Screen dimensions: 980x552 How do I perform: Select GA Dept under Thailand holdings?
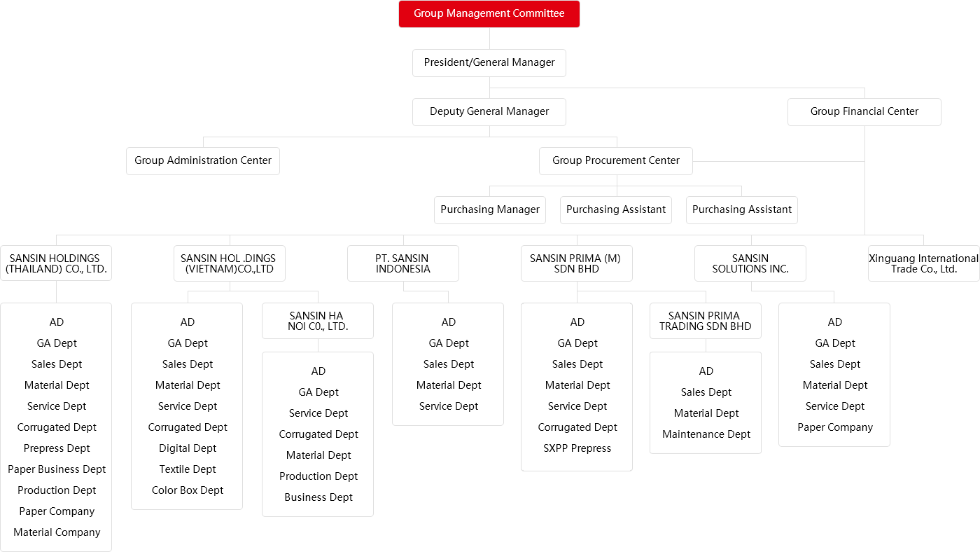tap(57, 343)
